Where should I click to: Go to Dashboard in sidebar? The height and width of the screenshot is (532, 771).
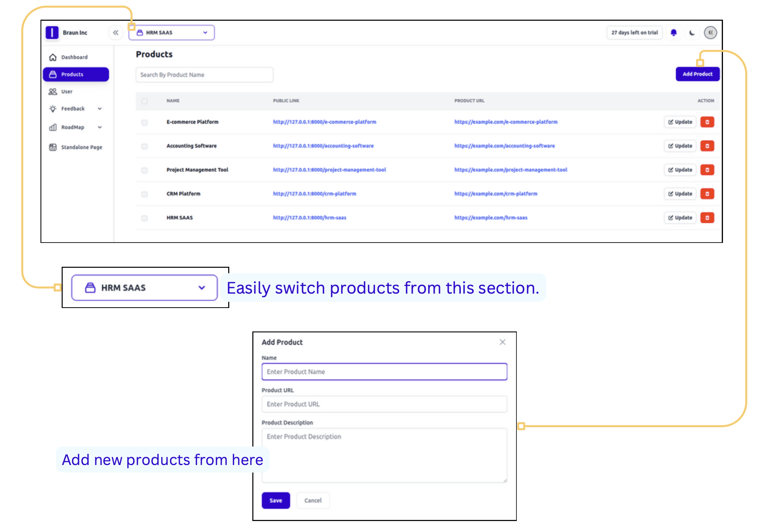click(x=74, y=57)
